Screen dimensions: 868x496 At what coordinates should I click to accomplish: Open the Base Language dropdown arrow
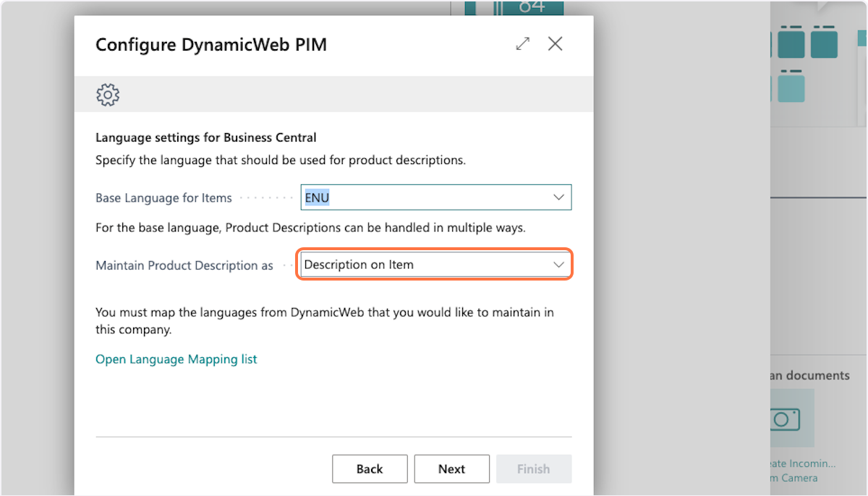coord(558,197)
